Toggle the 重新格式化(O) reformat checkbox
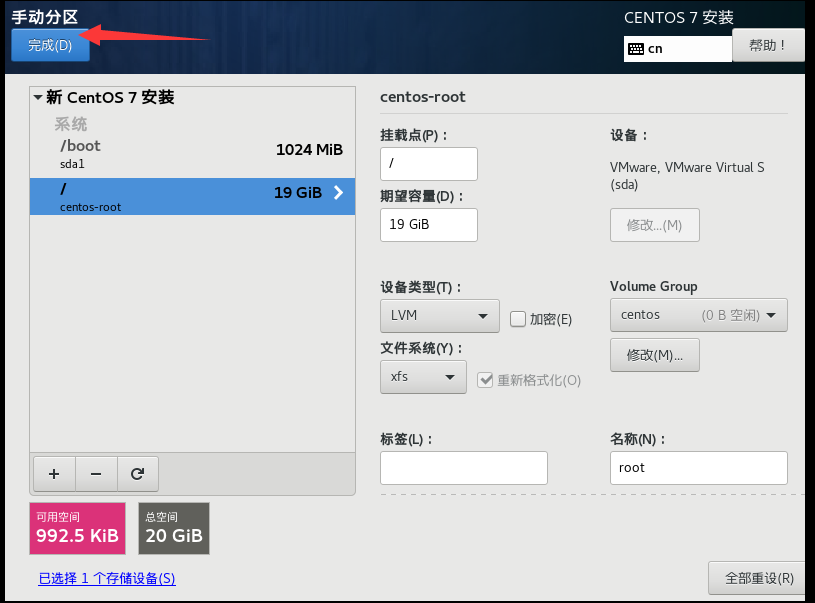815x603 pixels. [485, 380]
